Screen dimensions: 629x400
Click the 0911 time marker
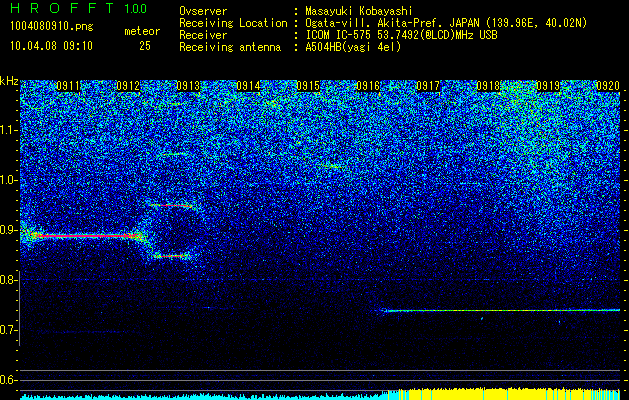pyautogui.click(x=68, y=86)
